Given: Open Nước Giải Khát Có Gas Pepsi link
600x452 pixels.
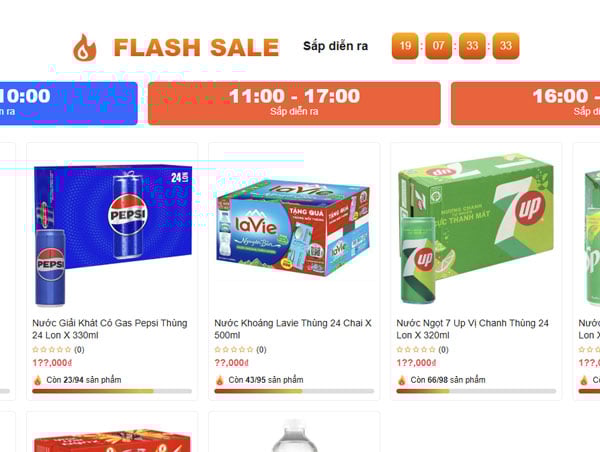Looking at the screenshot, I should 110,329.
